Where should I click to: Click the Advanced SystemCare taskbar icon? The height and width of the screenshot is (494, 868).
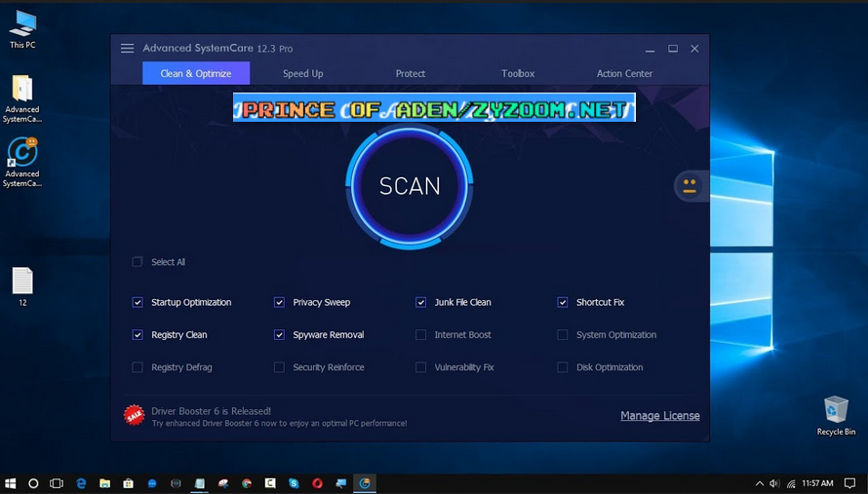[x=365, y=483]
